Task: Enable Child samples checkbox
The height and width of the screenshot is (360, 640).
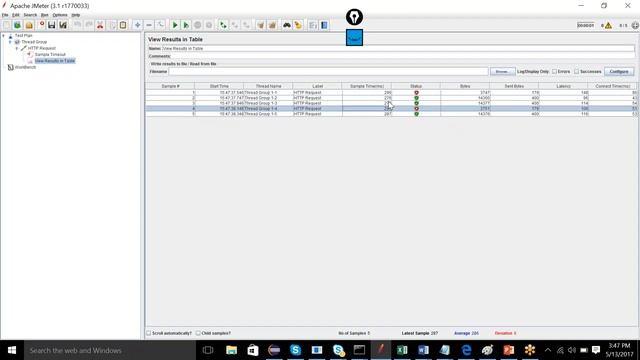Action: coord(198,333)
